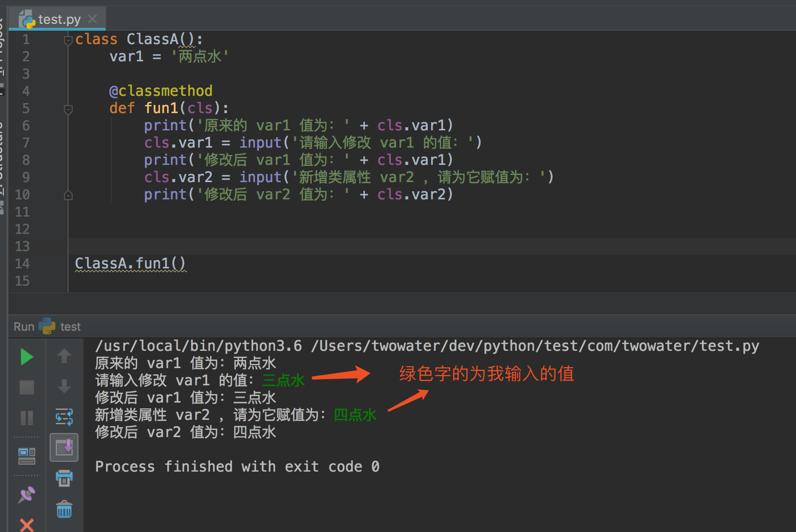Click the green input '四点水' in console
796x532 pixels.
(355, 415)
